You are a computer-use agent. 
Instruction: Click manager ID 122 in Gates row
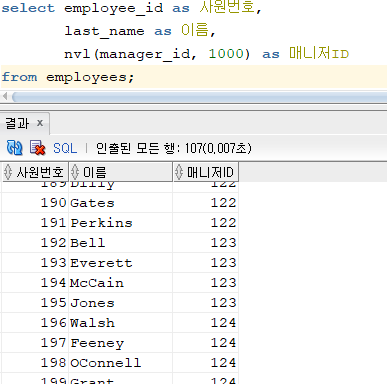tap(206, 203)
